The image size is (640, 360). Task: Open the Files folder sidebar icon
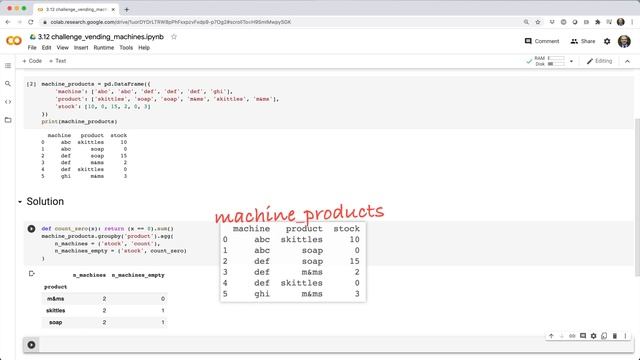click(x=8, y=120)
